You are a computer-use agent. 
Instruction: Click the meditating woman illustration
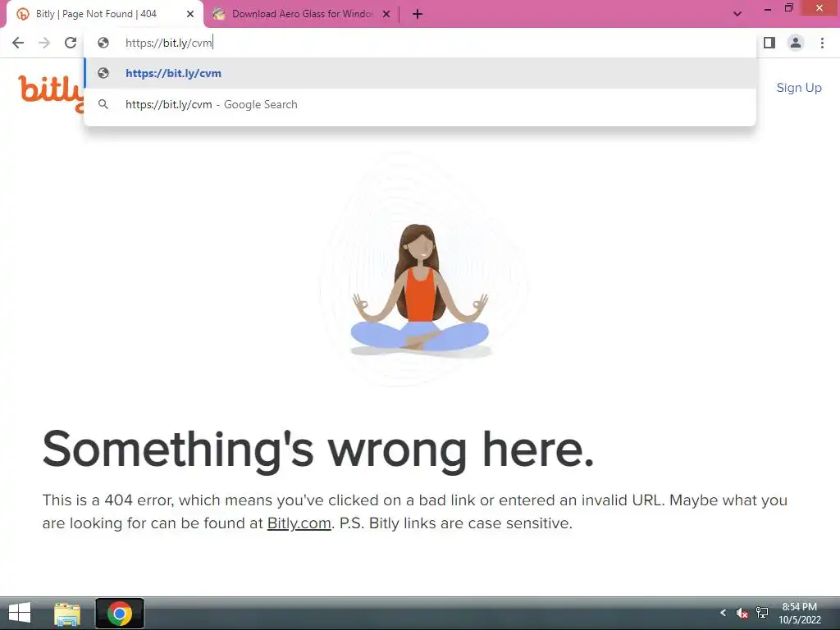point(420,290)
